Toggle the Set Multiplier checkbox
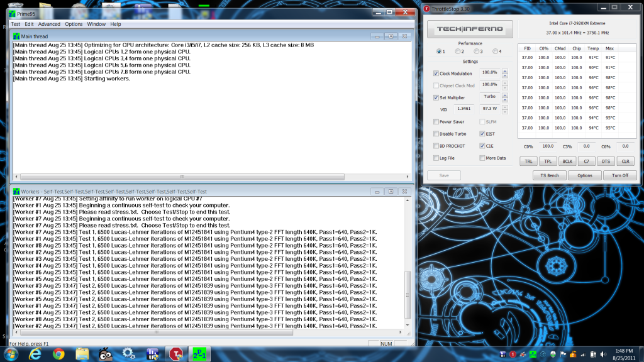The image size is (644, 362). point(436,97)
